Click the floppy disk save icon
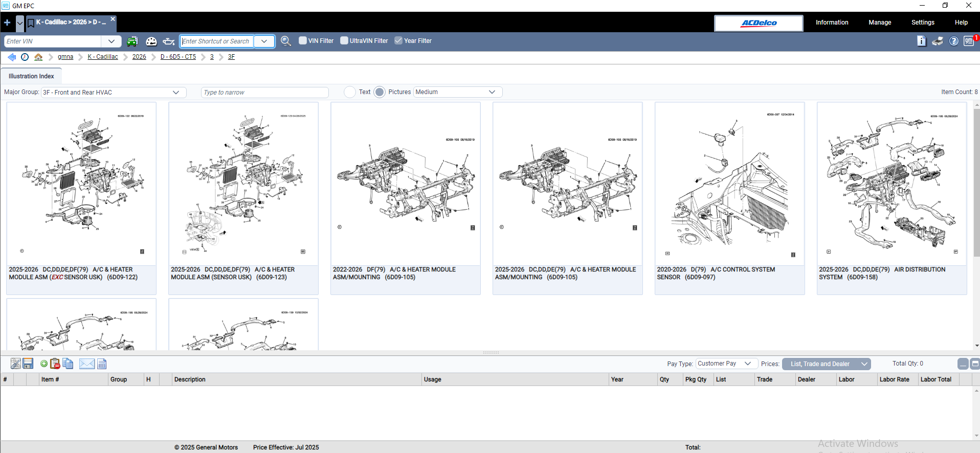Image resolution: width=980 pixels, height=453 pixels. point(28,364)
